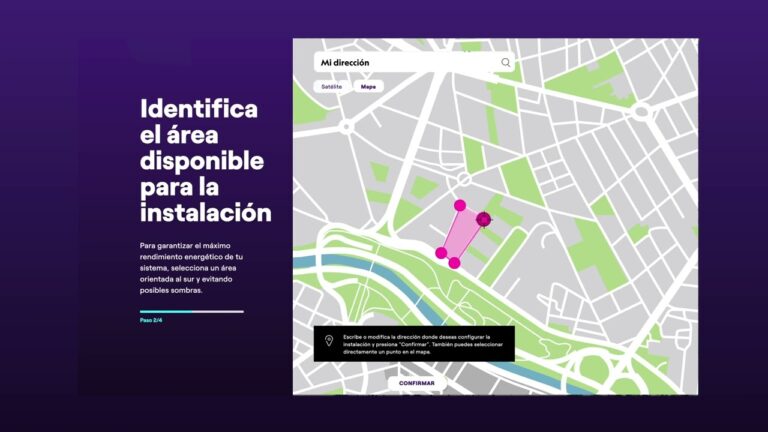The height and width of the screenshot is (432, 768).
Task: Click the Paso 2/4 step label
Action: pyautogui.click(x=151, y=320)
